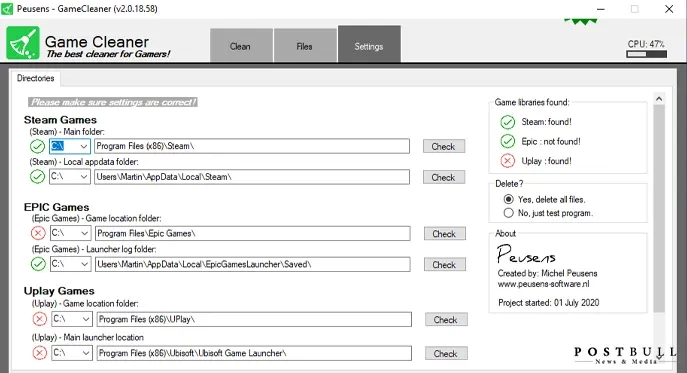Open drive dropdown for Steam Local appdata folder

[83, 177]
